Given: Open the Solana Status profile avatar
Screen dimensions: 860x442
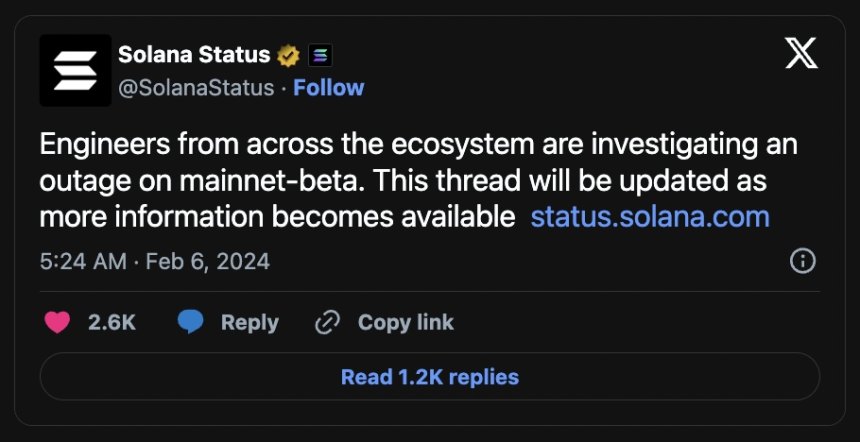Looking at the screenshot, I should (x=76, y=70).
